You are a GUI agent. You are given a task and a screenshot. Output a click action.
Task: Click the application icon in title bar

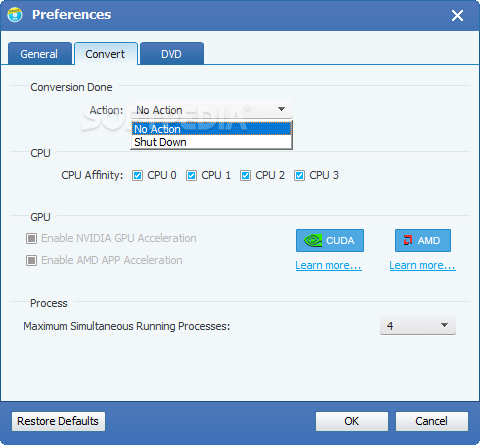coord(15,15)
